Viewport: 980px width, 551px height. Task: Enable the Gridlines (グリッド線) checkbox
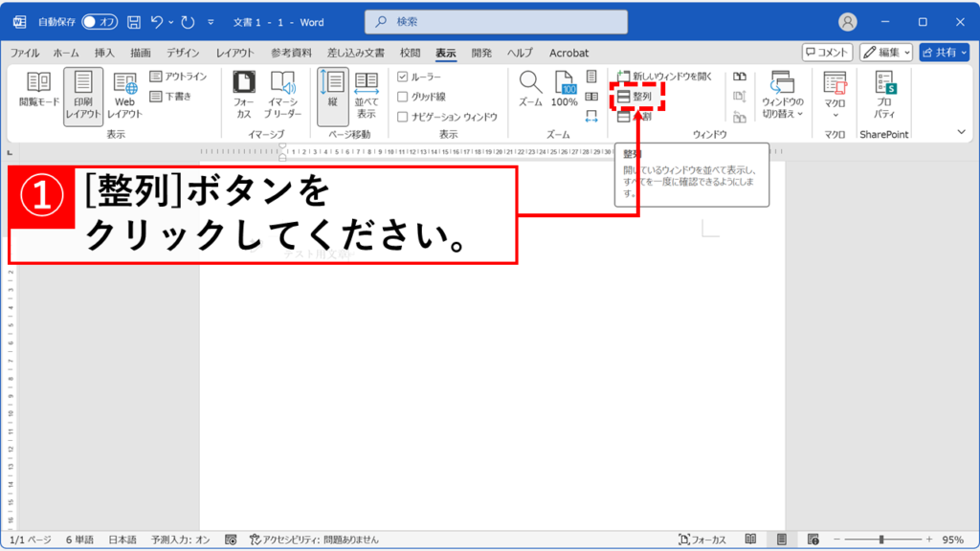pyautogui.click(x=403, y=97)
